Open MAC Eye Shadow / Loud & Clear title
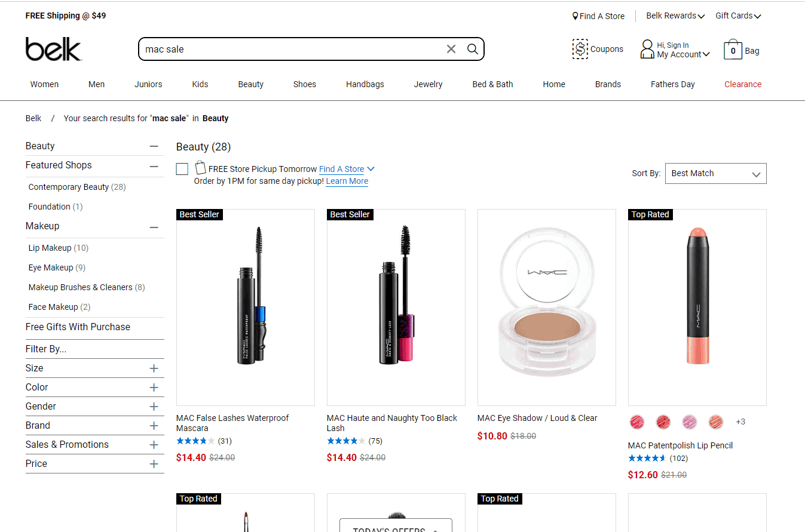This screenshot has height=532, width=805. [537, 418]
